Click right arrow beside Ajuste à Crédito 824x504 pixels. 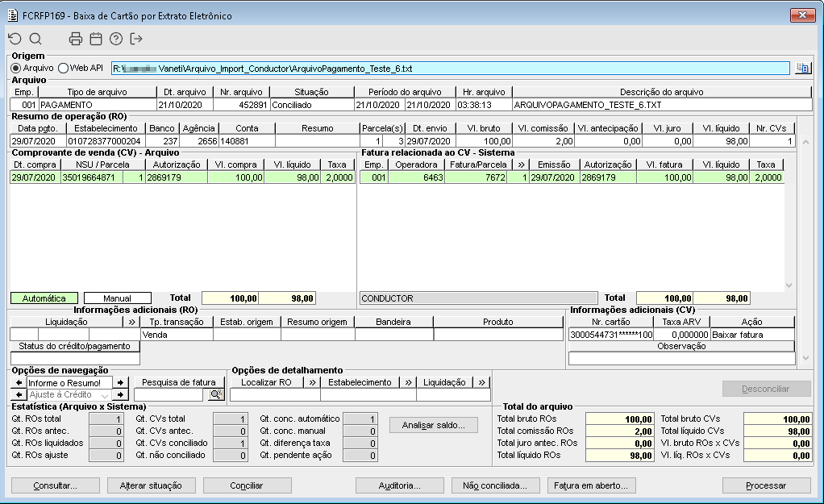coord(120,394)
